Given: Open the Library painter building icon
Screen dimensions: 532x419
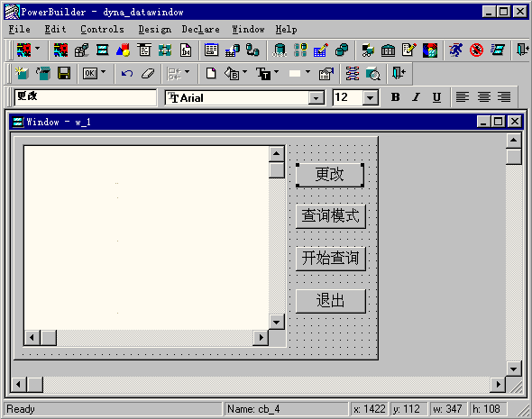Looking at the screenshot, I should point(388,50).
